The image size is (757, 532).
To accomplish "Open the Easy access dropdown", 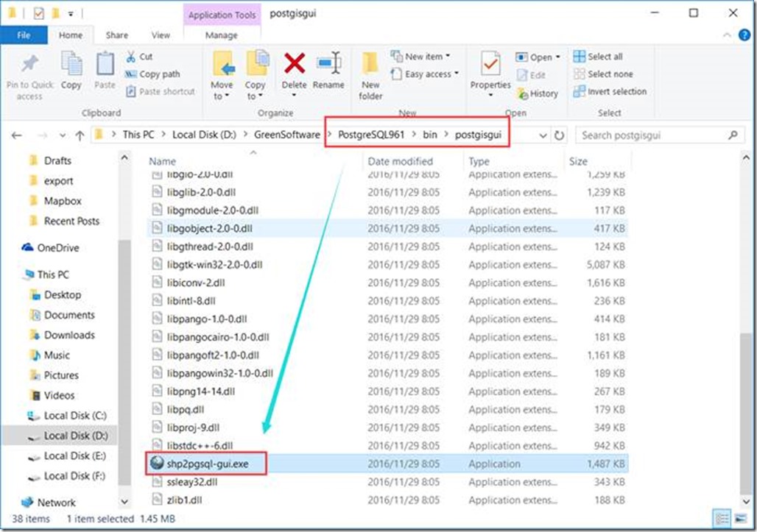I will pos(426,74).
